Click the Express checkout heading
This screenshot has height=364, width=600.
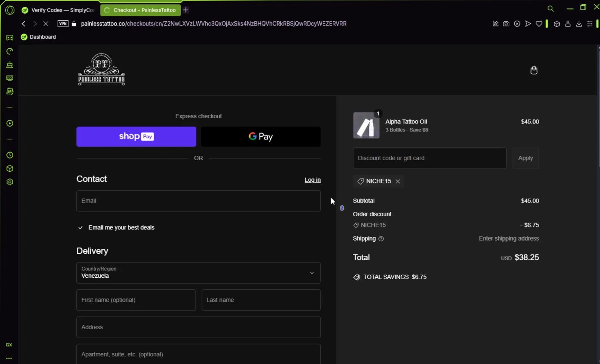198,116
